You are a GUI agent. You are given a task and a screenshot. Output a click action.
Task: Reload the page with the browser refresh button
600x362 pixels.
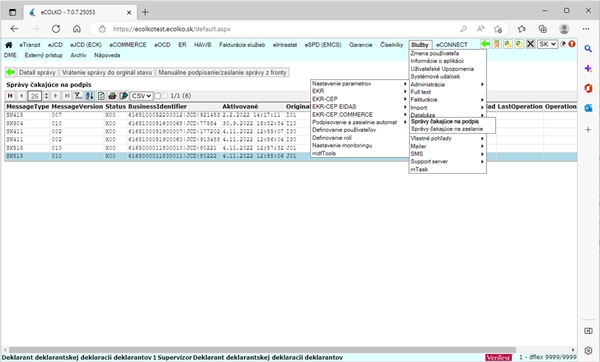pyautogui.click(x=56, y=29)
